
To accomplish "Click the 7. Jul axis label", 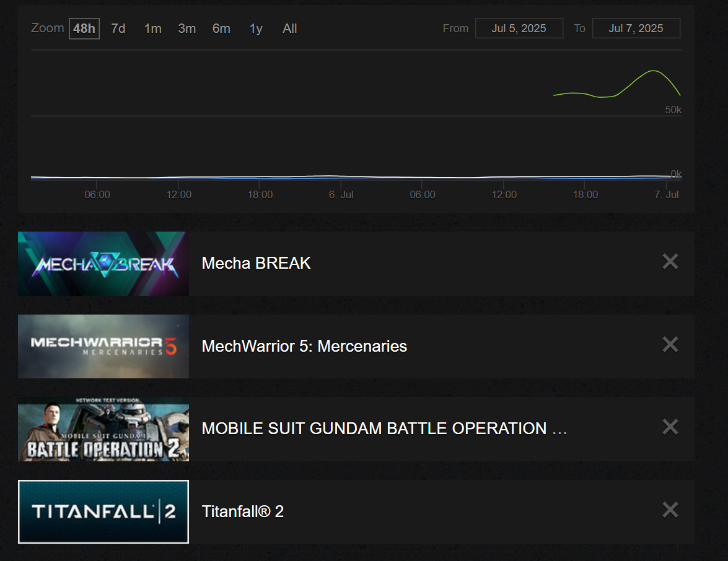I will click(666, 194).
